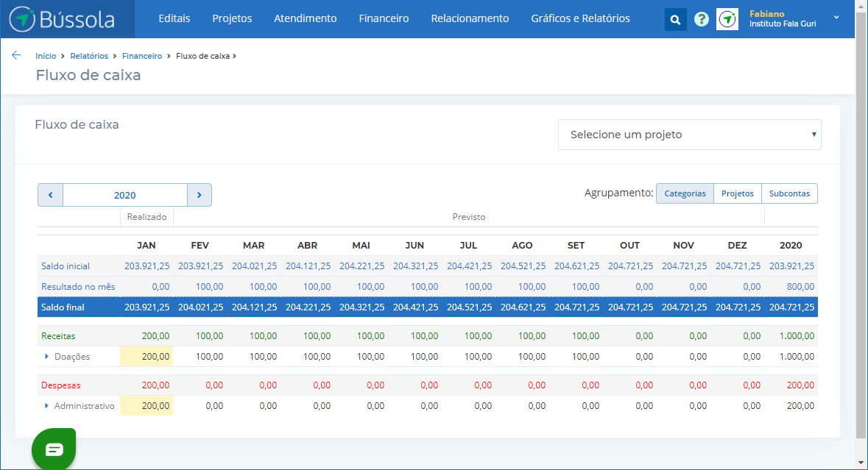
Task: Click the Resultado no mês row label
Action: tap(78, 286)
